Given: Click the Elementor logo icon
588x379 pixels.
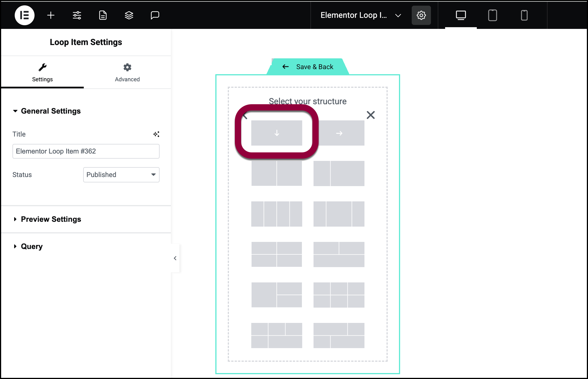Looking at the screenshot, I should point(25,15).
